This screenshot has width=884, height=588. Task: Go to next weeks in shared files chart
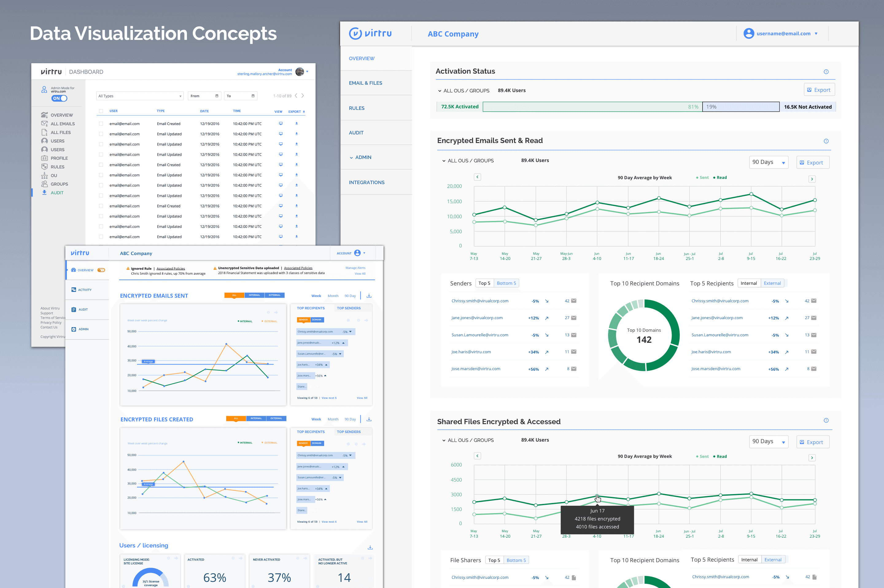(x=812, y=458)
